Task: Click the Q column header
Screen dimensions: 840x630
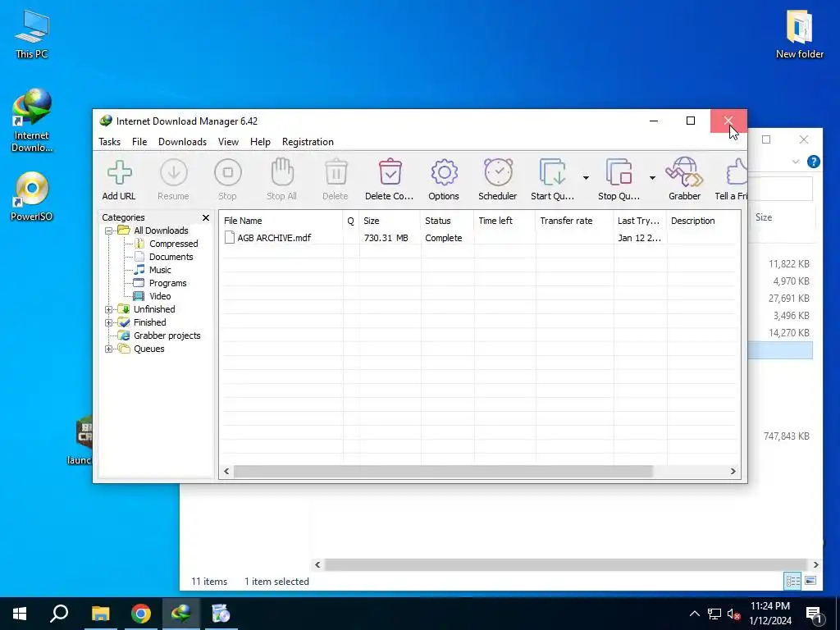Action: point(351,221)
